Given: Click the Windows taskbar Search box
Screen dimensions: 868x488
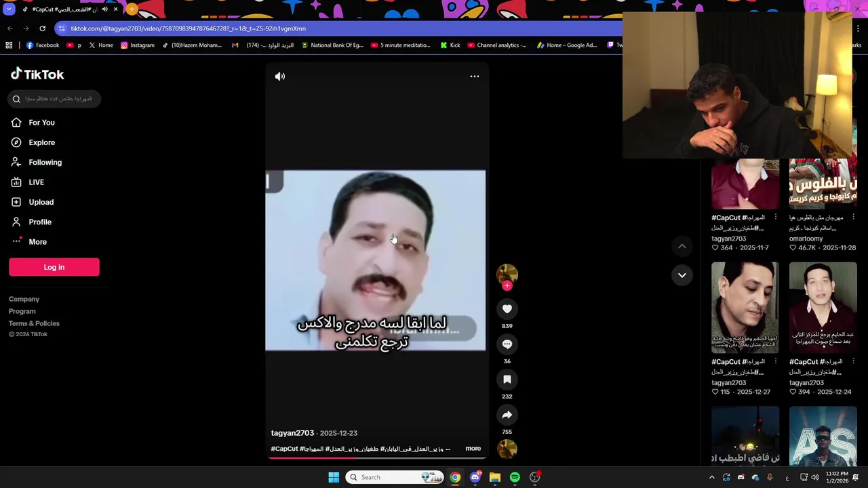Looking at the screenshot, I should click(x=395, y=477).
